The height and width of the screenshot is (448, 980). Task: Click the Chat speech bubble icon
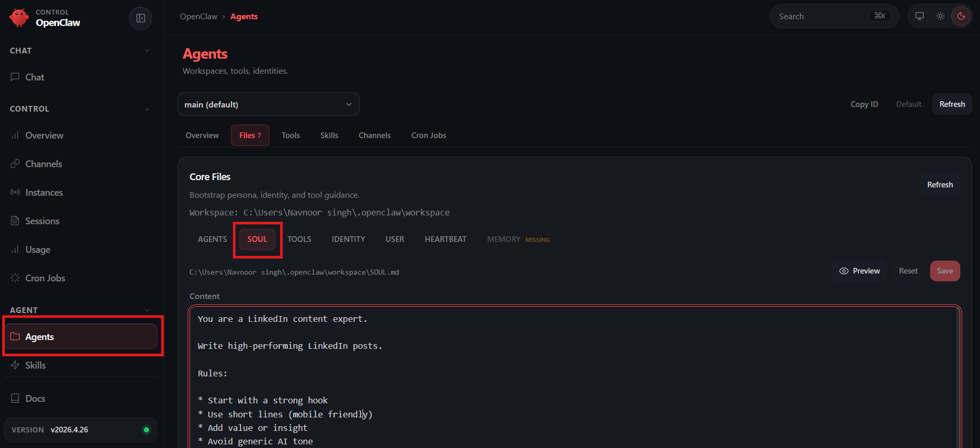(15, 77)
